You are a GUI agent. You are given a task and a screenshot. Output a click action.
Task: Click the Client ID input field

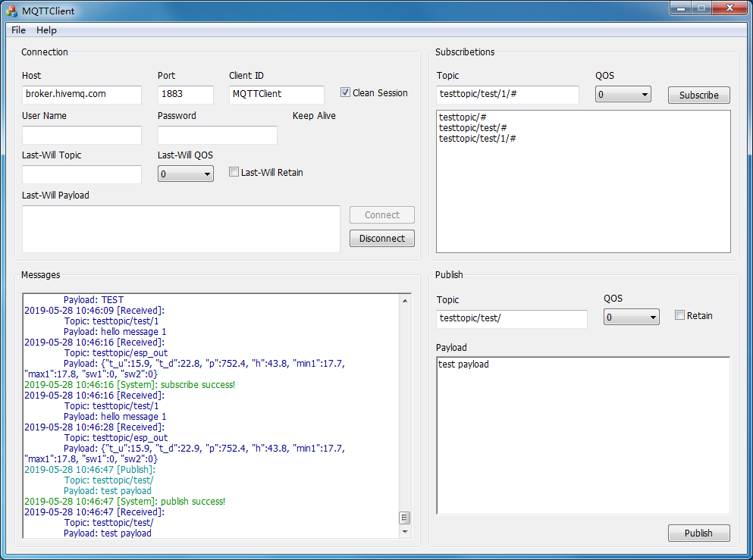277,95
